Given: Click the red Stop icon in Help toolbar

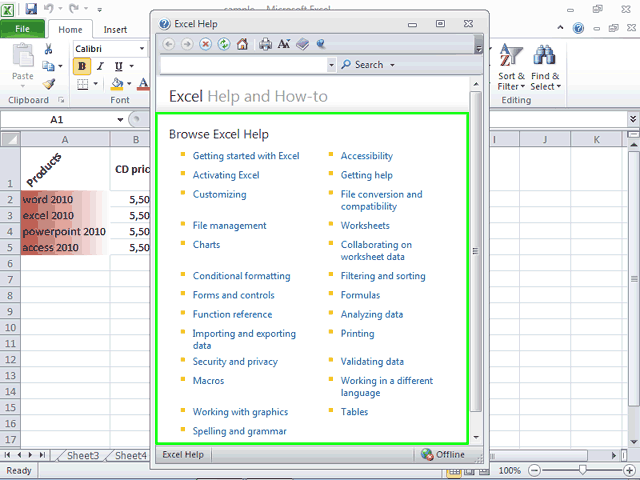Looking at the screenshot, I should [205, 44].
